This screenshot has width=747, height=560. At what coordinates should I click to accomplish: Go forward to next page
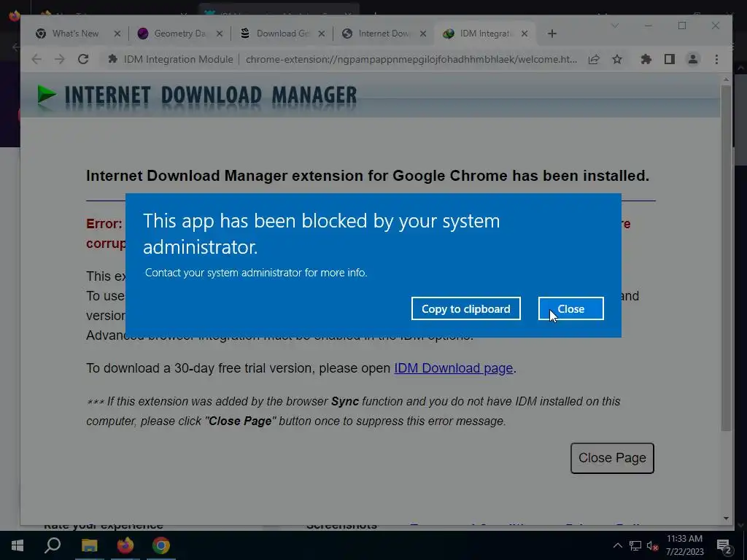pos(60,59)
